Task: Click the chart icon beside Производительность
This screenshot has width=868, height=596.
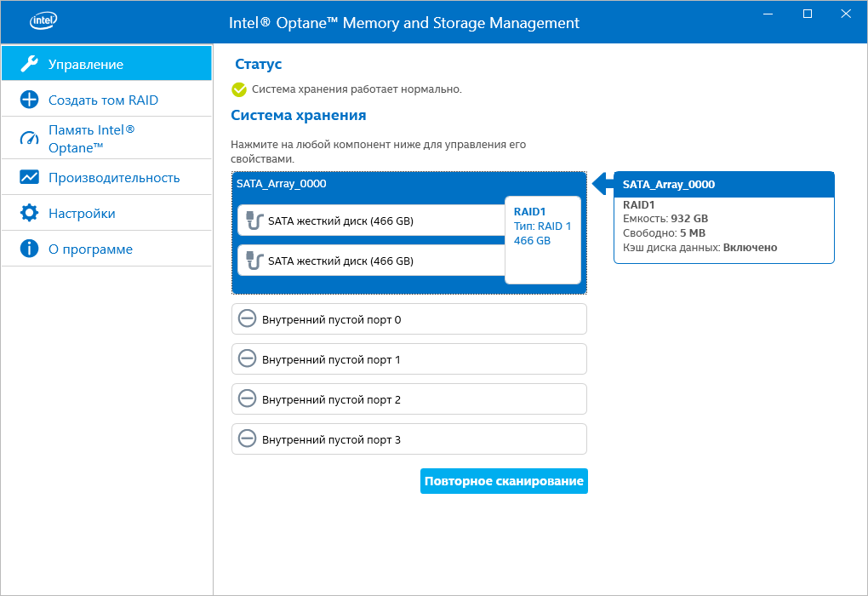Action: (x=29, y=177)
